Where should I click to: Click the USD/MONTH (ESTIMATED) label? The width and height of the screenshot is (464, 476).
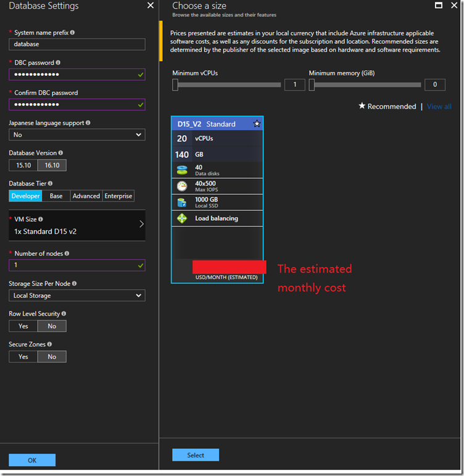pyautogui.click(x=226, y=277)
